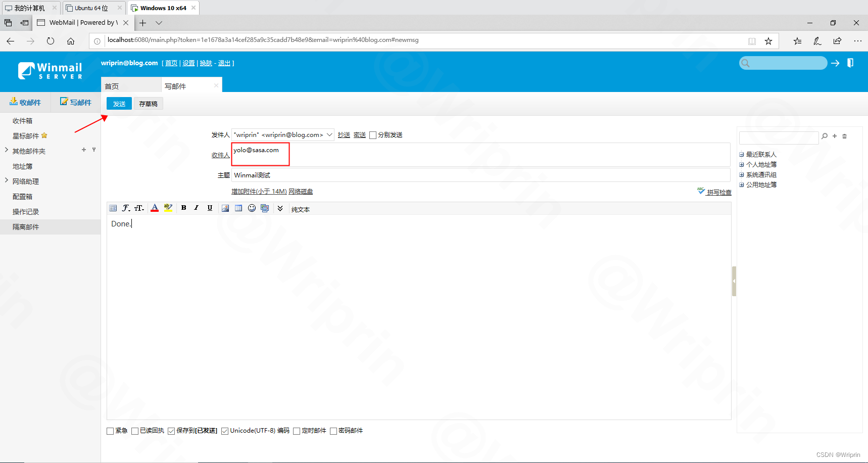Image resolution: width=868 pixels, height=463 pixels.
Task: Click the subject field with Winmail测试
Action: (480, 175)
